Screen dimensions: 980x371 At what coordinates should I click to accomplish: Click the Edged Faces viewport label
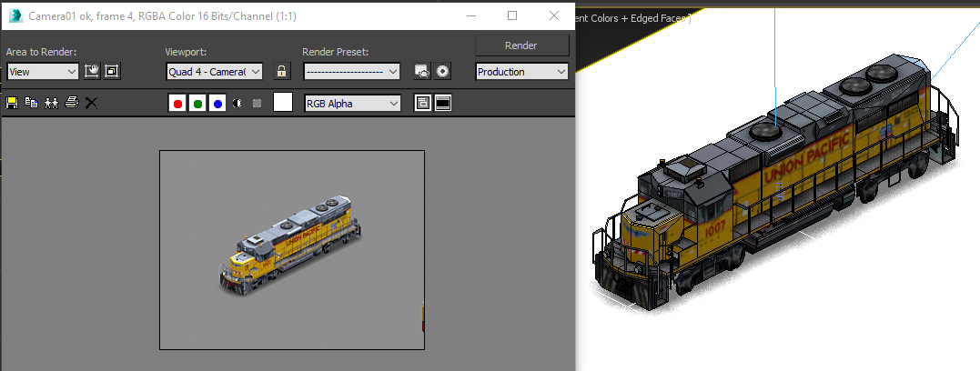tap(659, 19)
